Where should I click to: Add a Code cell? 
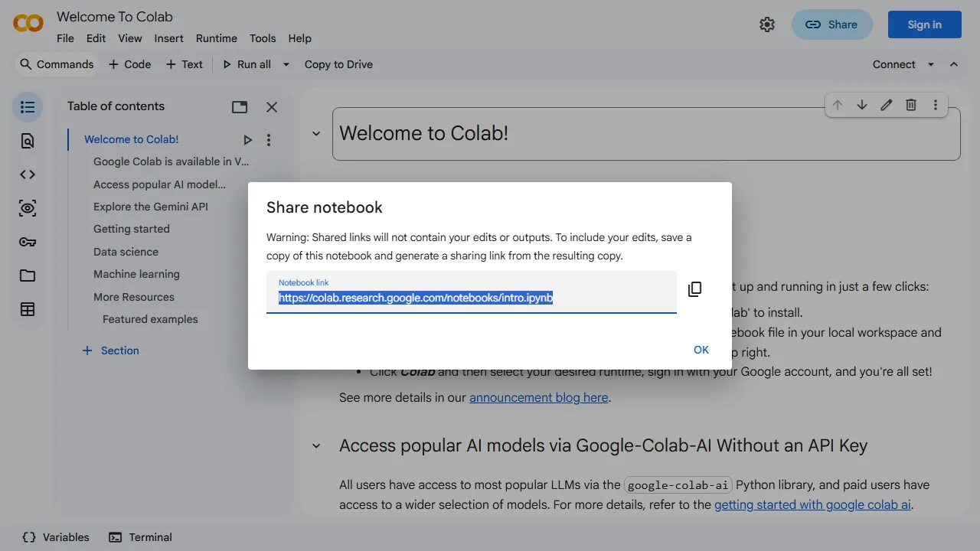tap(130, 64)
